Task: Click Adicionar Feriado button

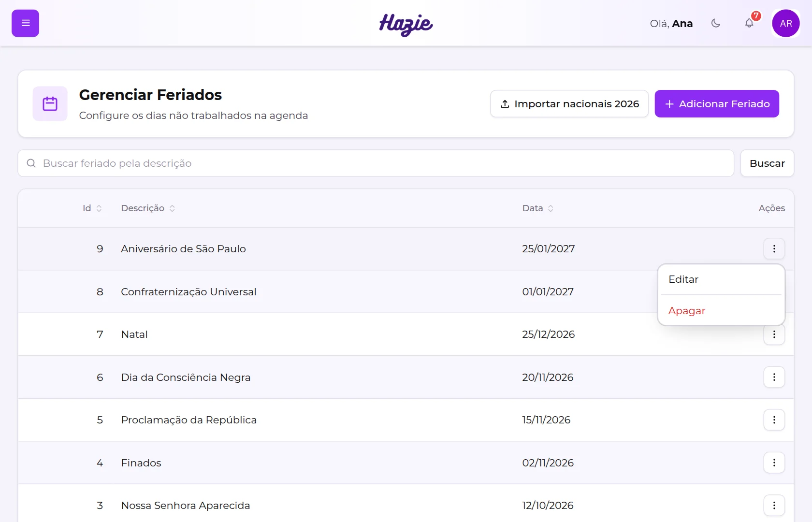Action: click(717, 103)
